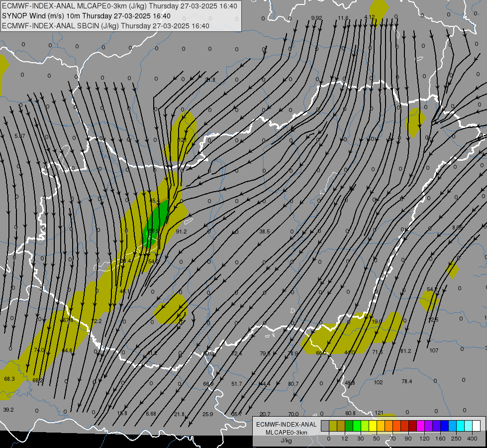This screenshot has width=487, height=448.
Task: Click the dark green legend swatch above 12
Action: pyautogui.click(x=349, y=426)
